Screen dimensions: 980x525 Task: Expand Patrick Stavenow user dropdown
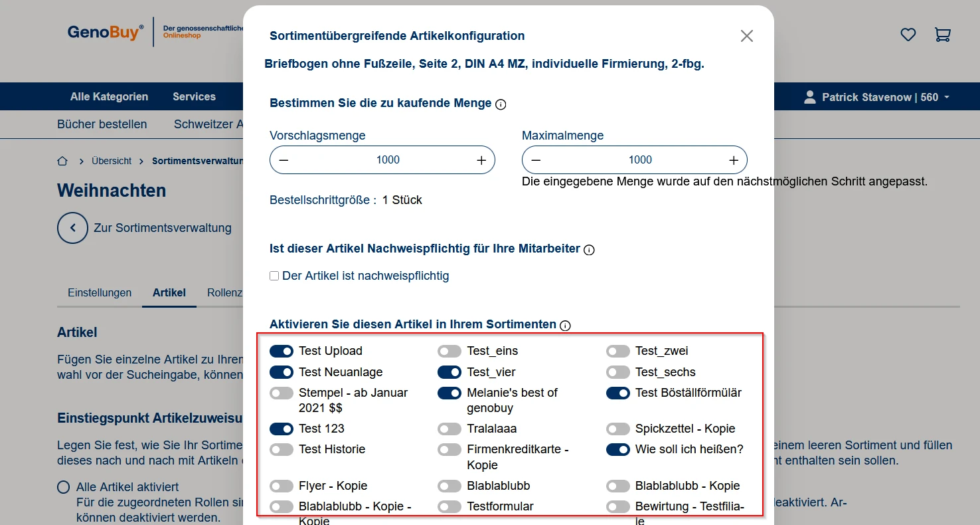point(878,97)
